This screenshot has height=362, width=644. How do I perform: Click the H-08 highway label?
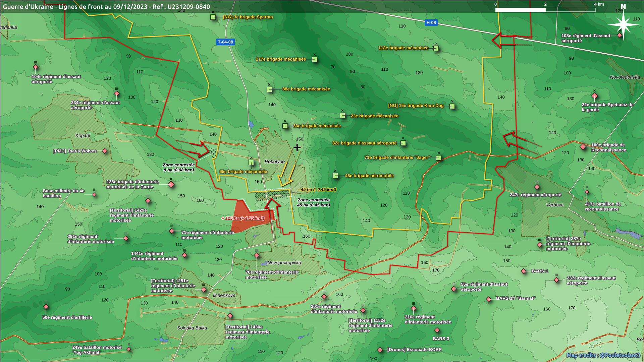point(431,23)
